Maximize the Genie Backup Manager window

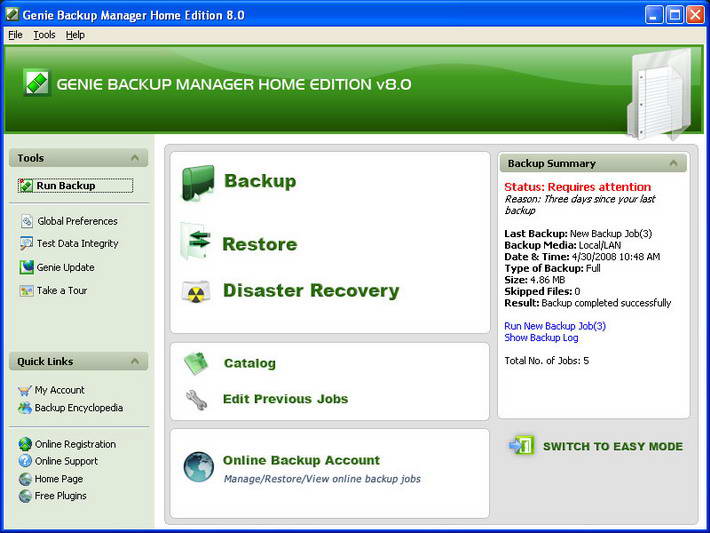674,14
